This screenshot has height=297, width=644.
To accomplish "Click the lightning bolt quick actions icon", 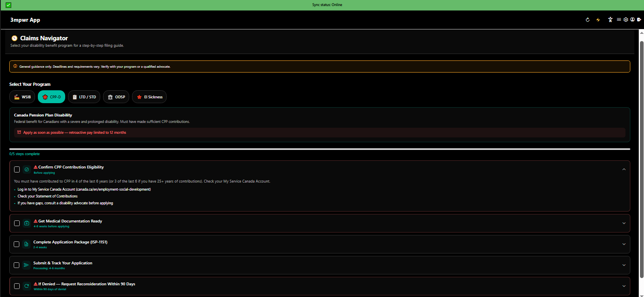I will tap(598, 20).
